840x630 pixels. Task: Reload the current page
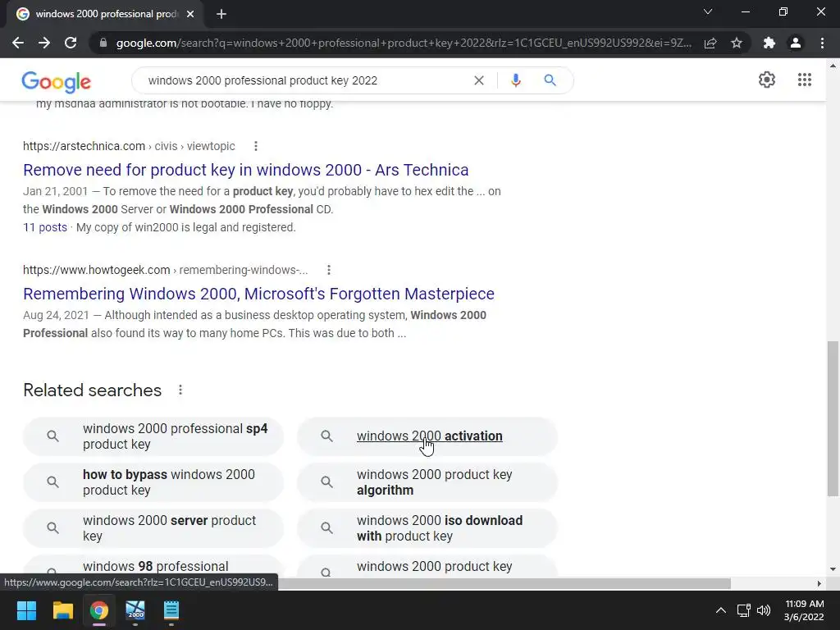pyautogui.click(x=71, y=43)
